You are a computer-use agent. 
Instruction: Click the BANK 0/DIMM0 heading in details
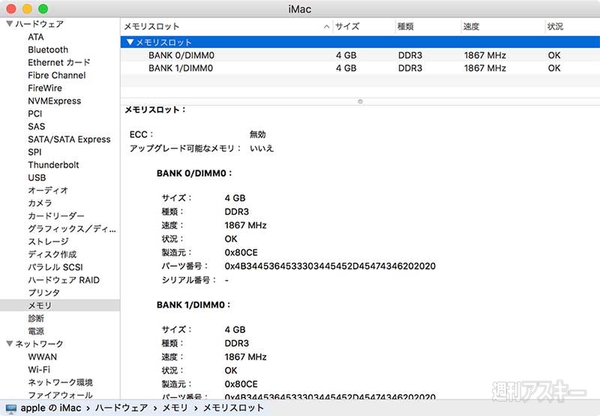[x=194, y=173]
